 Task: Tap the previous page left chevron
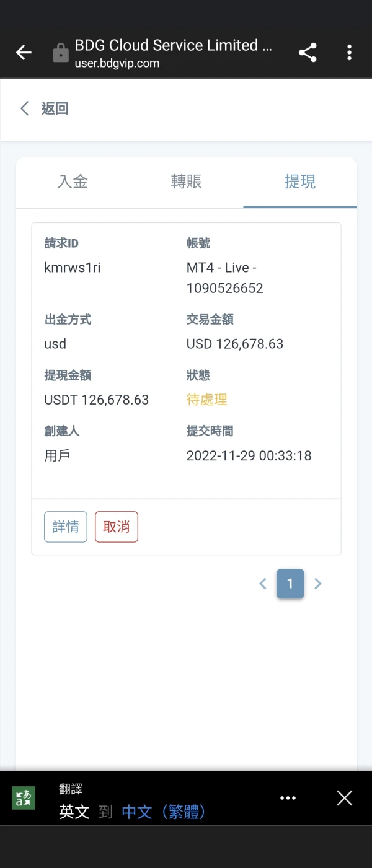pos(262,583)
